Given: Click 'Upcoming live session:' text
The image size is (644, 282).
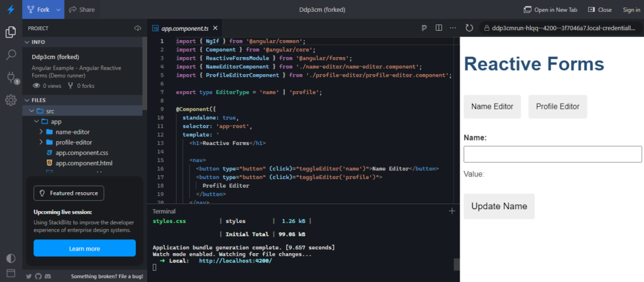Looking at the screenshot, I should 63,212.
